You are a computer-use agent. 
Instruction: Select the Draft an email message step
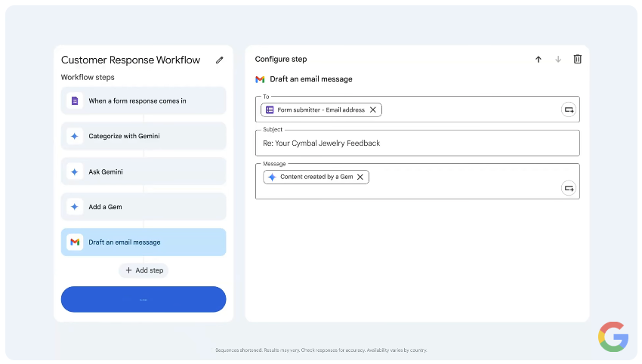(x=144, y=242)
